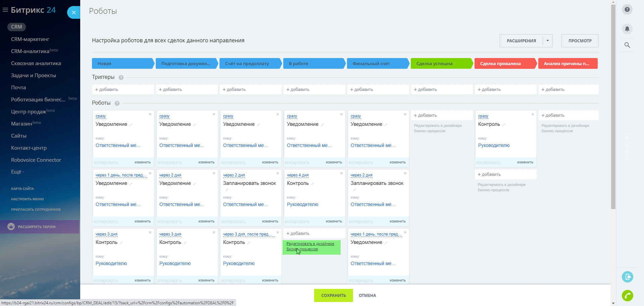Delete 'через 1 день' Уведомление under Финальный счёт
The width and height of the screenshot is (644, 306).
pos(405,233)
